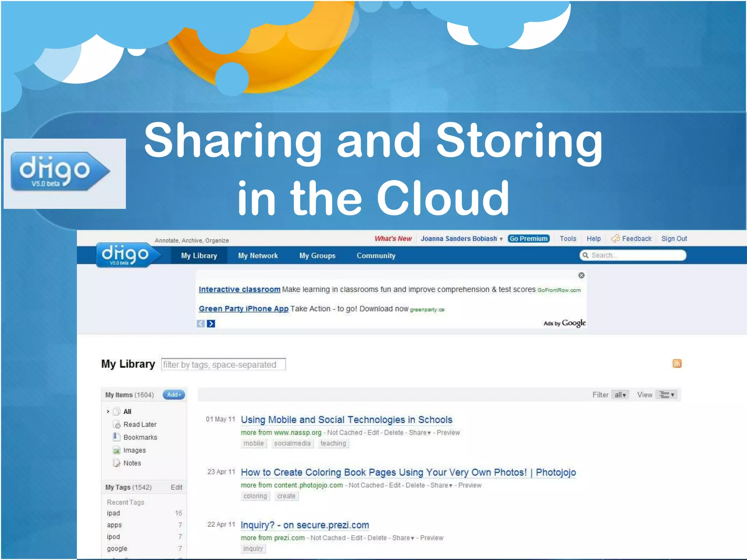Select the mobile tag

point(254,443)
